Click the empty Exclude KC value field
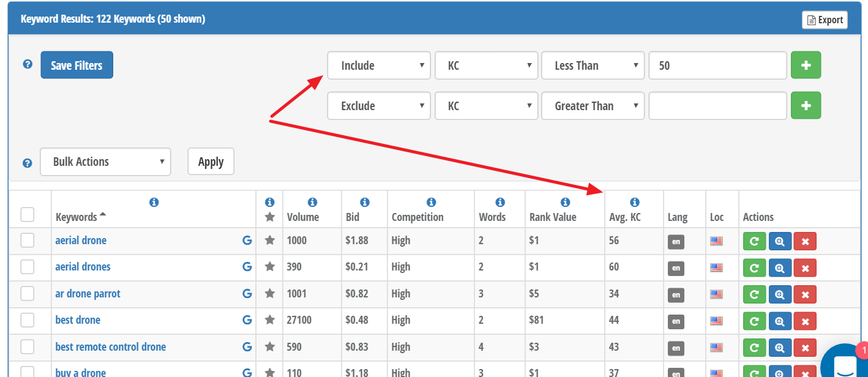The image size is (868, 377). pyautogui.click(x=717, y=106)
